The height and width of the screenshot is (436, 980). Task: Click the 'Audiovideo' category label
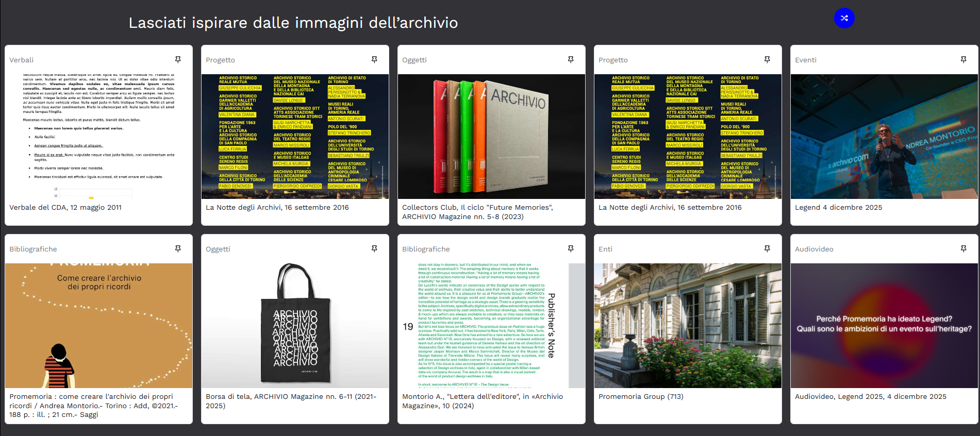tap(814, 249)
